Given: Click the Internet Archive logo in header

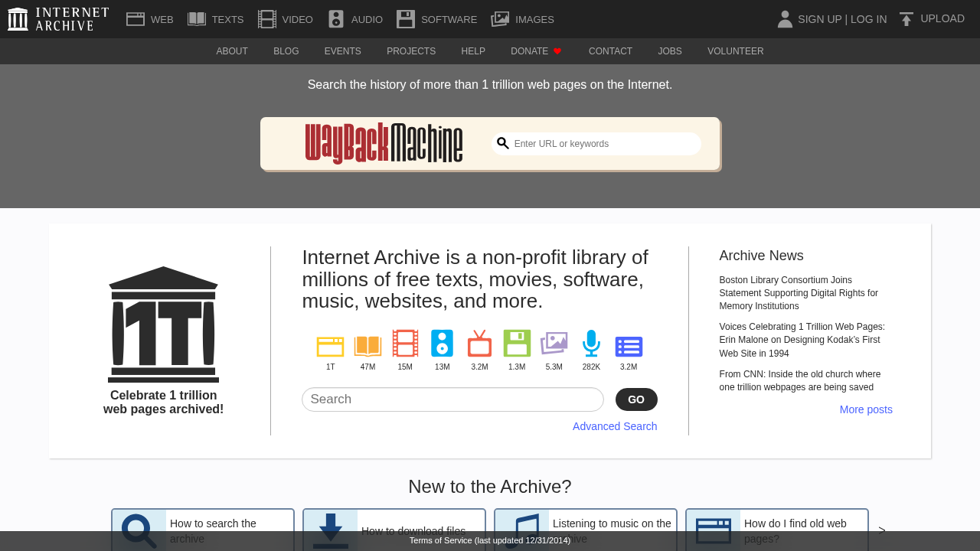Looking at the screenshot, I should tap(58, 19).
